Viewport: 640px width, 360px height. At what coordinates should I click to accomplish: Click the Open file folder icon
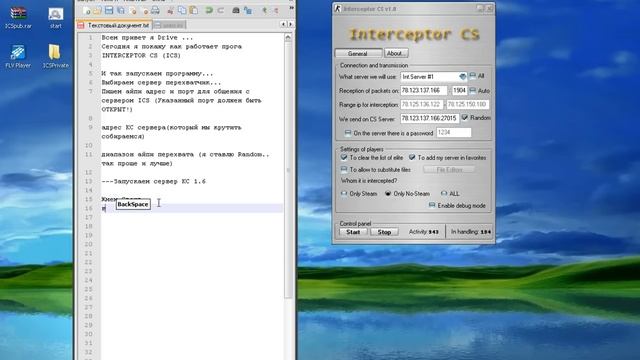(97, 10)
